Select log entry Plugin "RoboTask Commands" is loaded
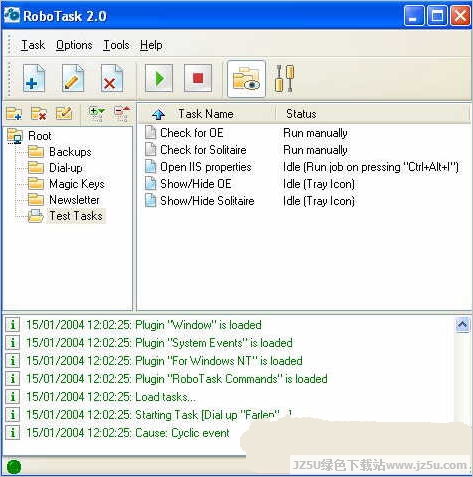 [177, 379]
